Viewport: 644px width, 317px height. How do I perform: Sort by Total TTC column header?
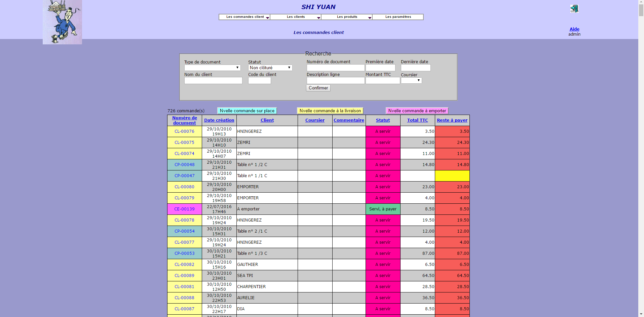point(417,120)
